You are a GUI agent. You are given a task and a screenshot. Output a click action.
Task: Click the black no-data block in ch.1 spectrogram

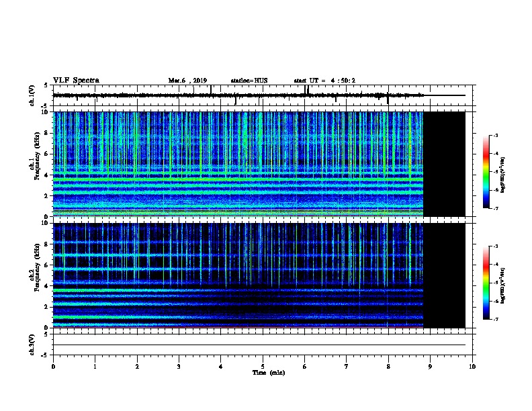click(444, 164)
